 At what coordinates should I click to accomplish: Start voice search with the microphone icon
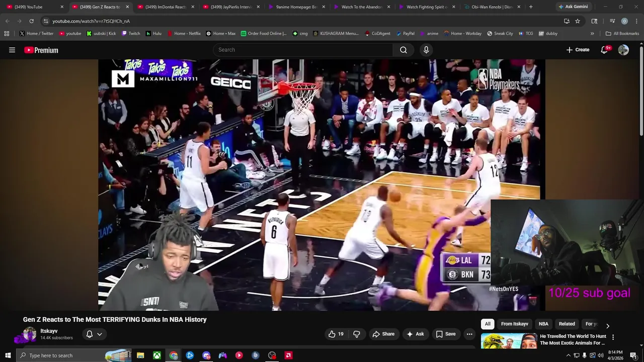[426, 50]
